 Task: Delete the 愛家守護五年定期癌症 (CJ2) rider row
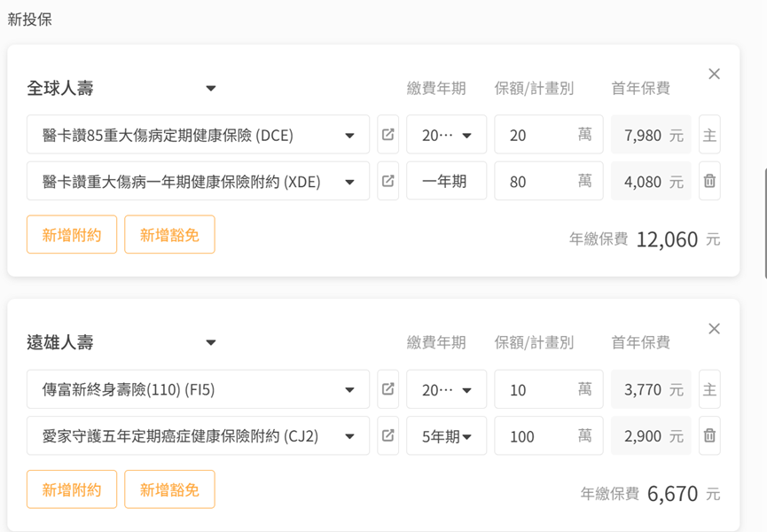709,436
